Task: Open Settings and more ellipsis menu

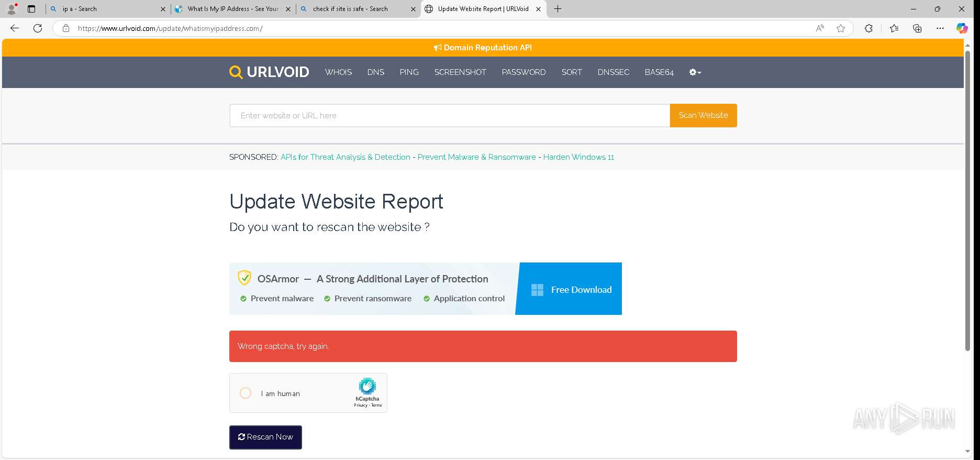Action: [940, 28]
